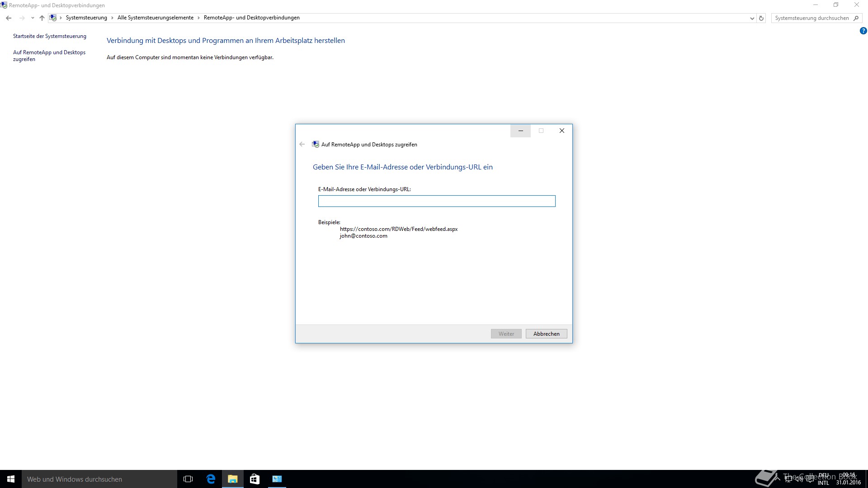This screenshot has height=488, width=868.
Task: Click the Control Panel icon in the address bar
Action: click(53, 18)
